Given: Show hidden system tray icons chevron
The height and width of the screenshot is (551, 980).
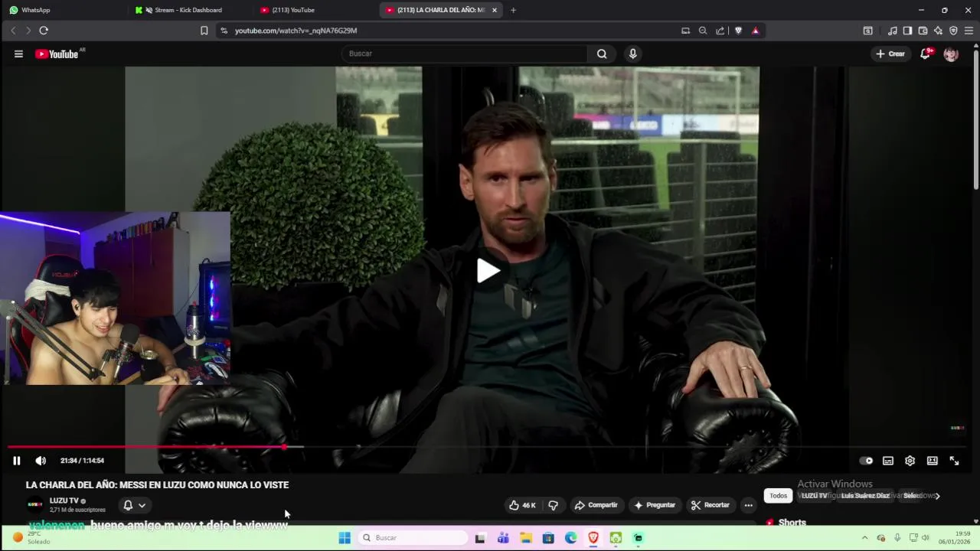Looking at the screenshot, I should 865,538.
